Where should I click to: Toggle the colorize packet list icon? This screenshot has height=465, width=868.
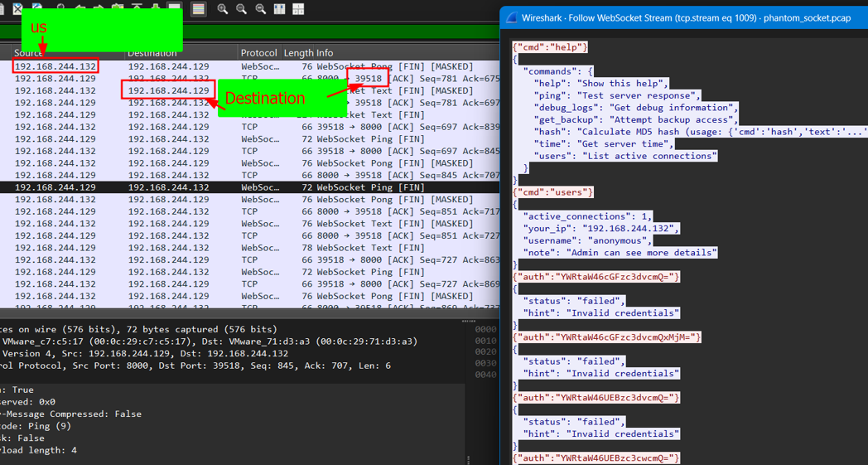point(198,8)
